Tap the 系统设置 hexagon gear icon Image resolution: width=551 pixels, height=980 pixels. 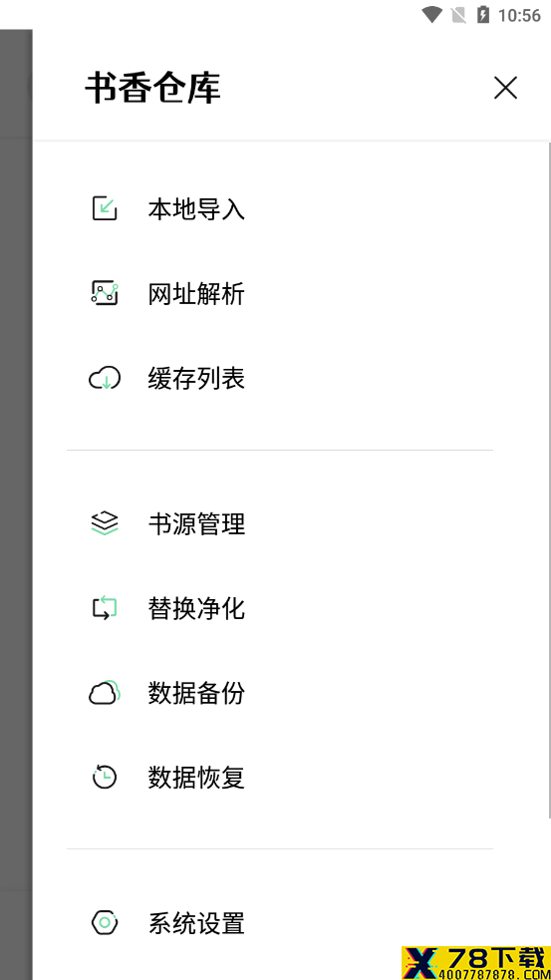(x=105, y=922)
